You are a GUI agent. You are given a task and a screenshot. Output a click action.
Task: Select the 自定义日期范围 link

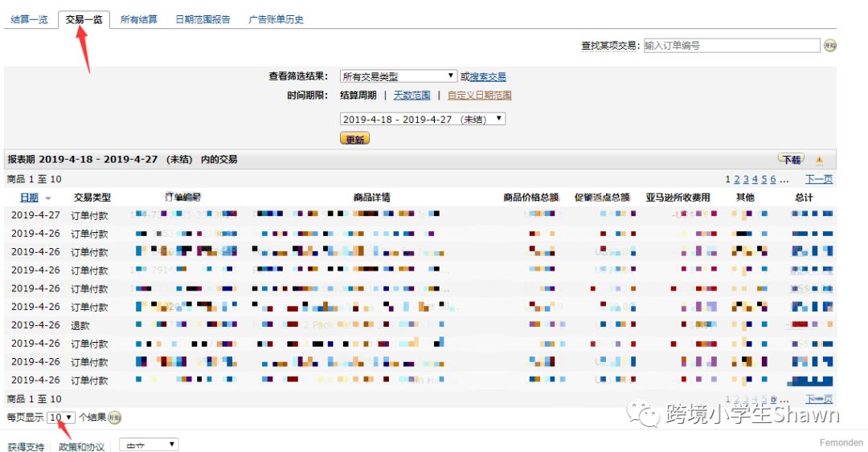pos(479,96)
